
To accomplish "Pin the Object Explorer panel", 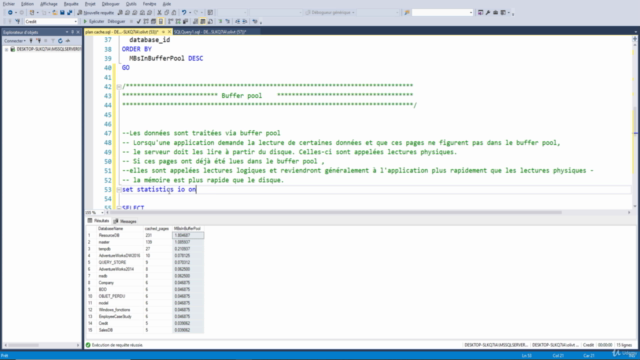I will point(72,32).
